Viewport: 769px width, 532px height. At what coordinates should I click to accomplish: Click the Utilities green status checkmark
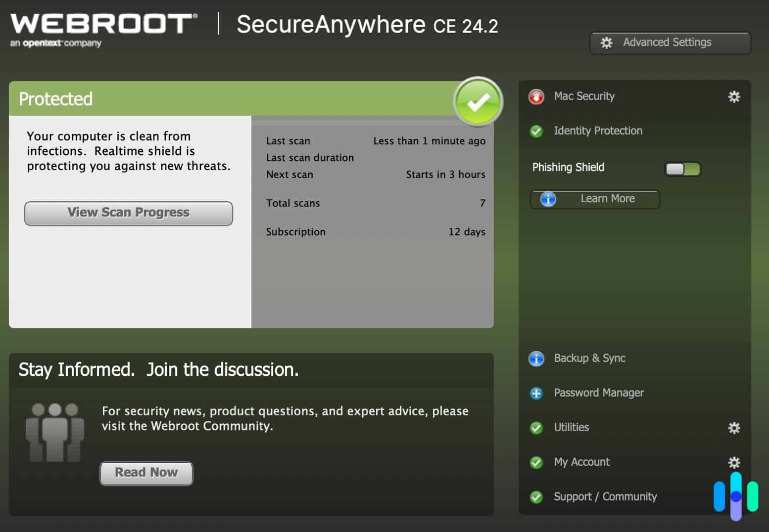[x=536, y=428]
